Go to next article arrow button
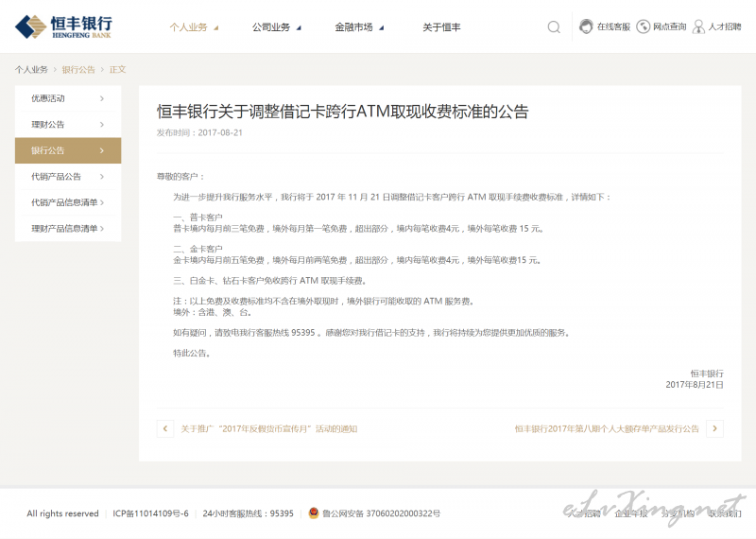This screenshot has height=539, width=756. (x=714, y=428)
